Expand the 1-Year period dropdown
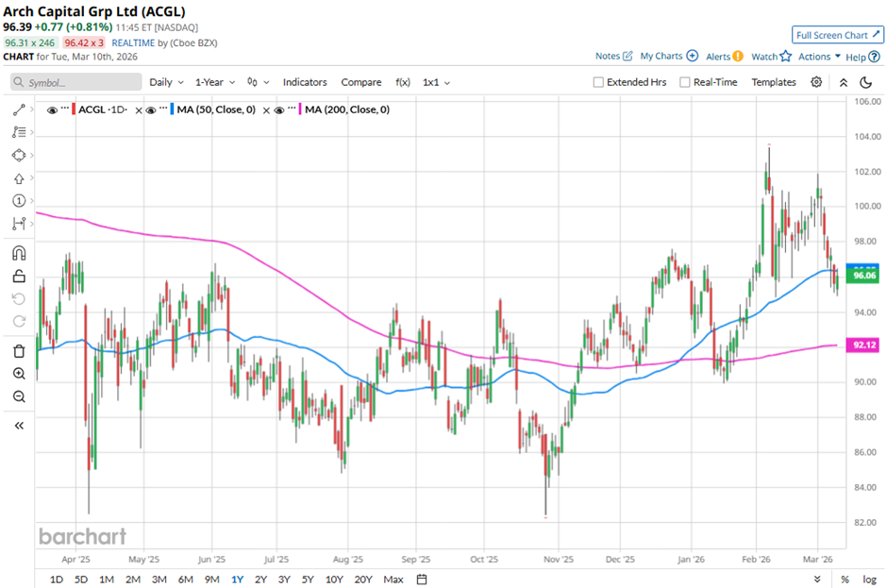The width and height of the screenshot is (887, 588). point(216,82)
